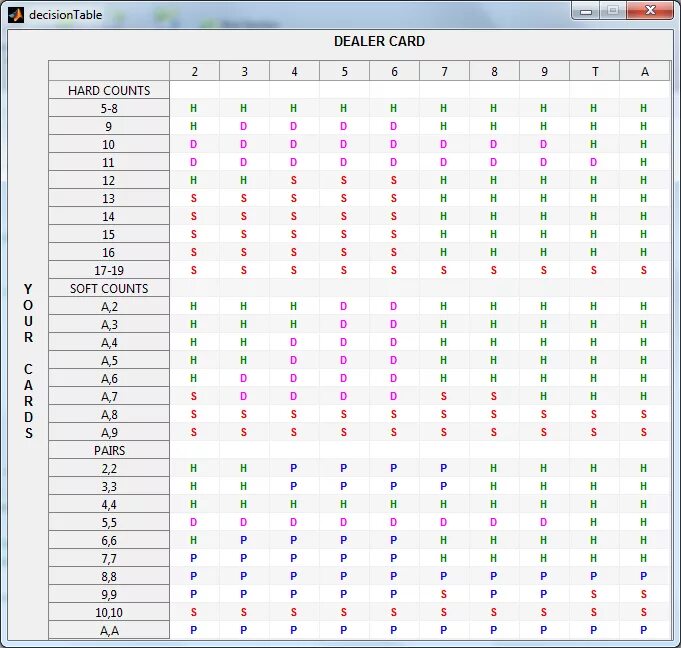Viewport: 681px width, 648px height.
Task: Select the D cell for 5,5 versus dealer 9
Action: [544, 522]
